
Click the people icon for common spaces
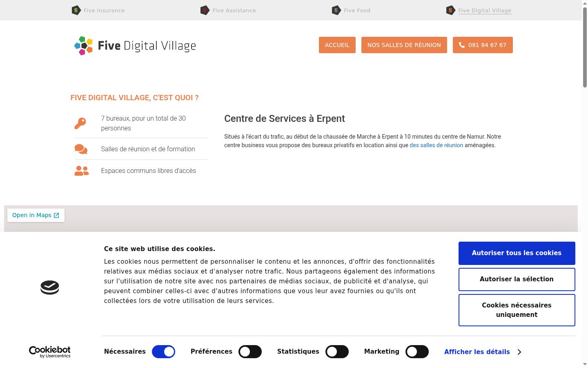pyautogui.click(x=82, y=171)
